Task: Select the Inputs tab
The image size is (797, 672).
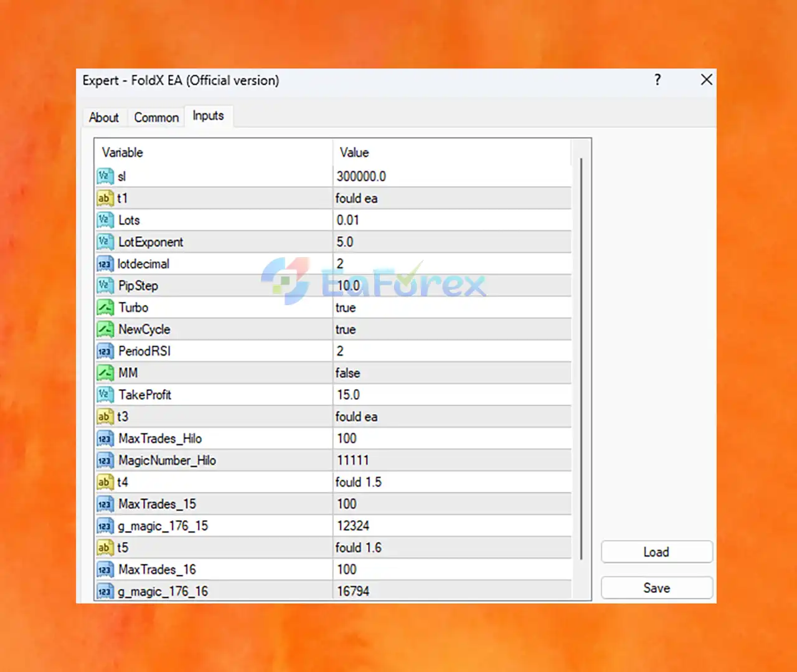Action: click(208, 116)
